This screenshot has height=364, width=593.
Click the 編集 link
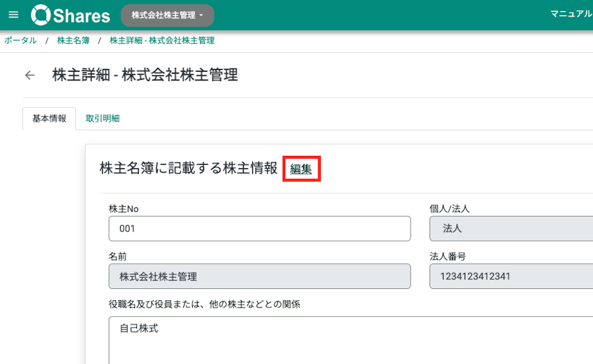pyautogui.click(x=301, y=169)
